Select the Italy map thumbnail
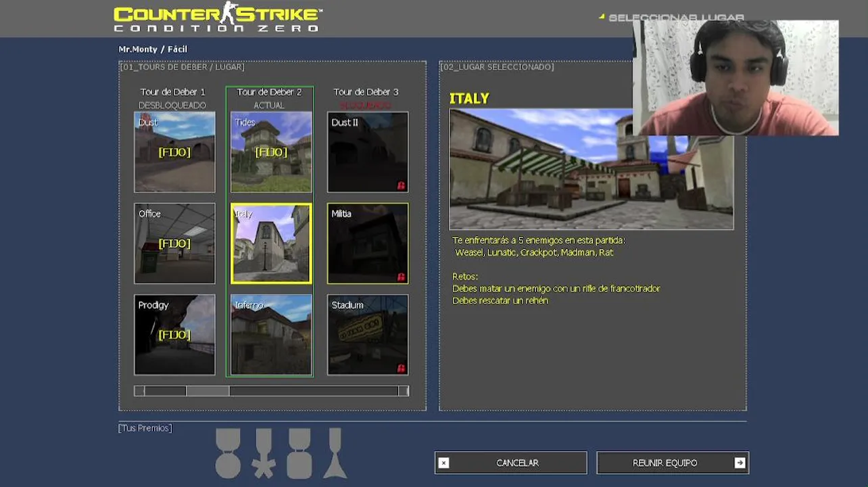Screen dimensions: 868x487 [x=271, y=243]
